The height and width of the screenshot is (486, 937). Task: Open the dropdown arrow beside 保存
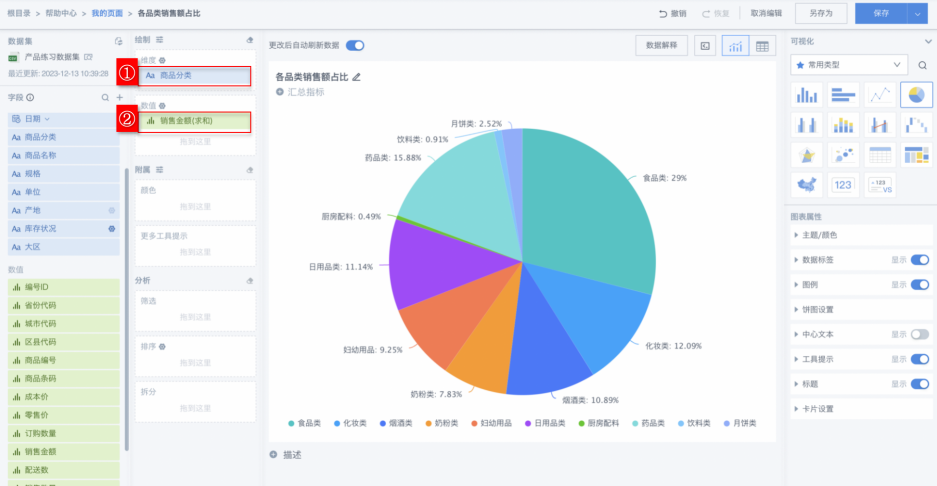click(917, 13)
